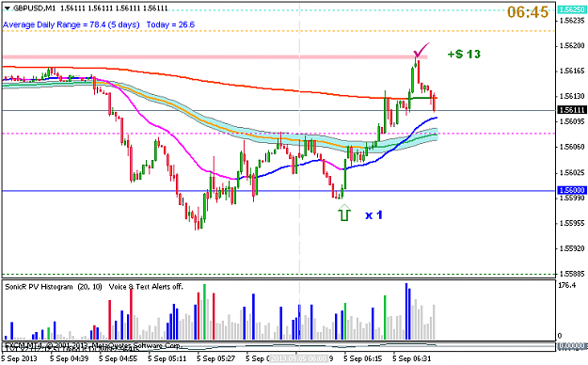The image size is (588, 365).
Task: Click the current price tag 1.56111
Action: coord(571,110)
